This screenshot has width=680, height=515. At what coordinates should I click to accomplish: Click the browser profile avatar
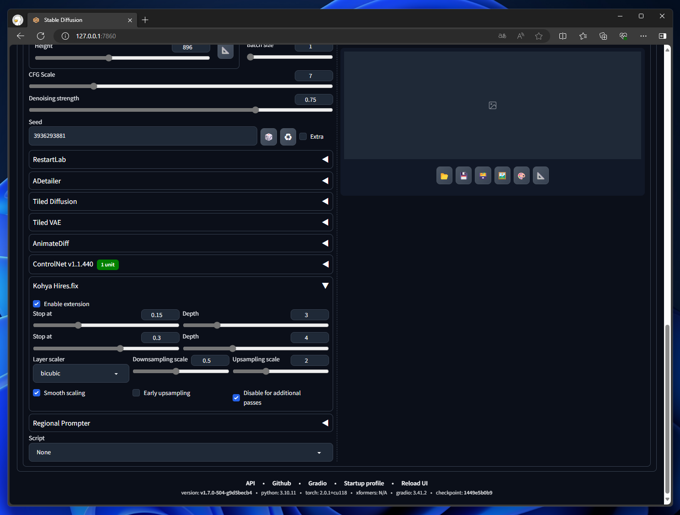pyautogui.click(x=18, y=20)
